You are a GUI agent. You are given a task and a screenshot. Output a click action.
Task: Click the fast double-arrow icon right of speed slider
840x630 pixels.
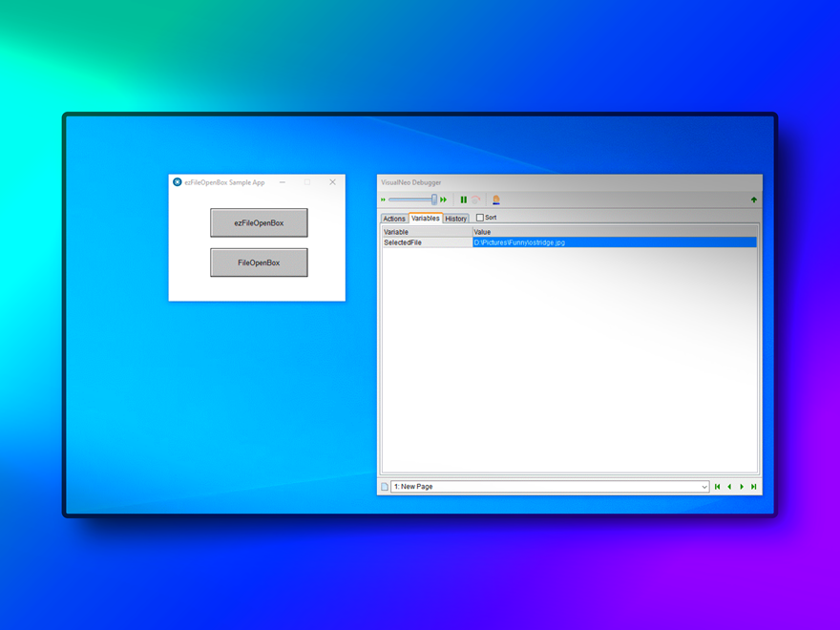[444, 200]
